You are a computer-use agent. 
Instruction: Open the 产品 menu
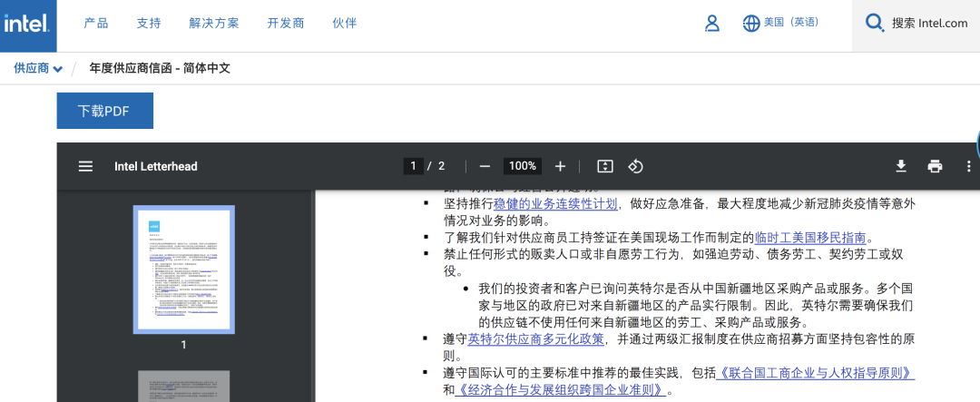pyautogui.click(x=95, y=23)
